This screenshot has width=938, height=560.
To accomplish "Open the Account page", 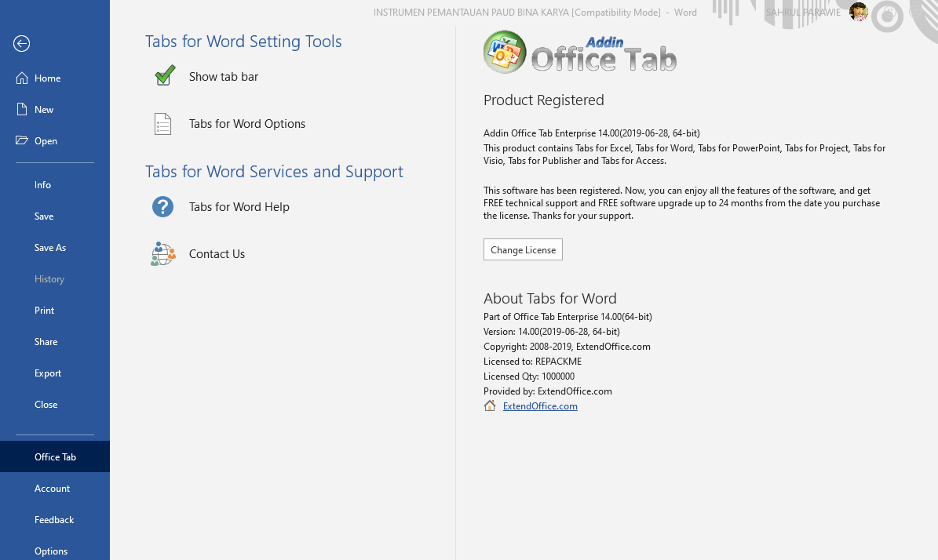I will (x=55, y=489).
